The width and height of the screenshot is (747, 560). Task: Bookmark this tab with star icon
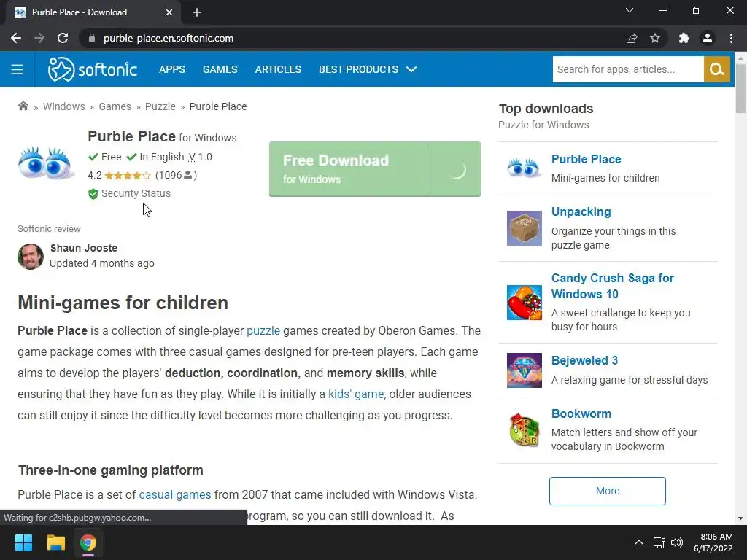pyautogui.click(x=655, y=38)
